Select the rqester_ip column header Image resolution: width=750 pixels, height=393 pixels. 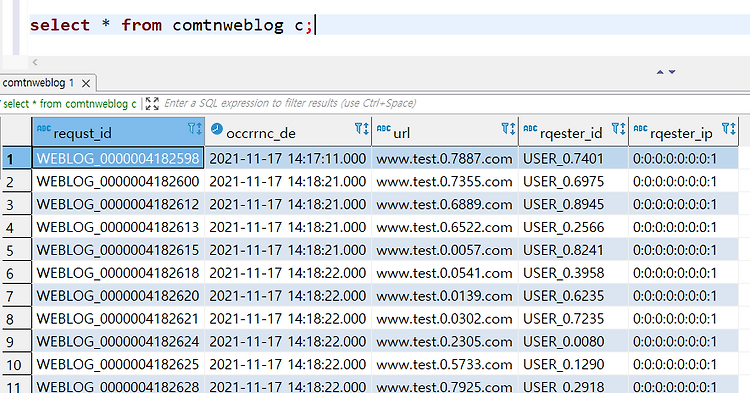[x=684, y=131]
